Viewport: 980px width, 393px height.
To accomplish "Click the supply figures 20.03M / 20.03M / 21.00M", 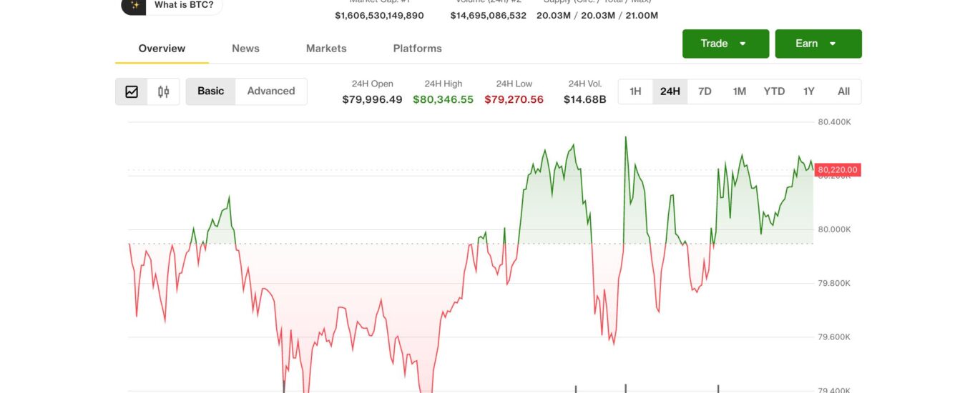I will tap(597, 16).
